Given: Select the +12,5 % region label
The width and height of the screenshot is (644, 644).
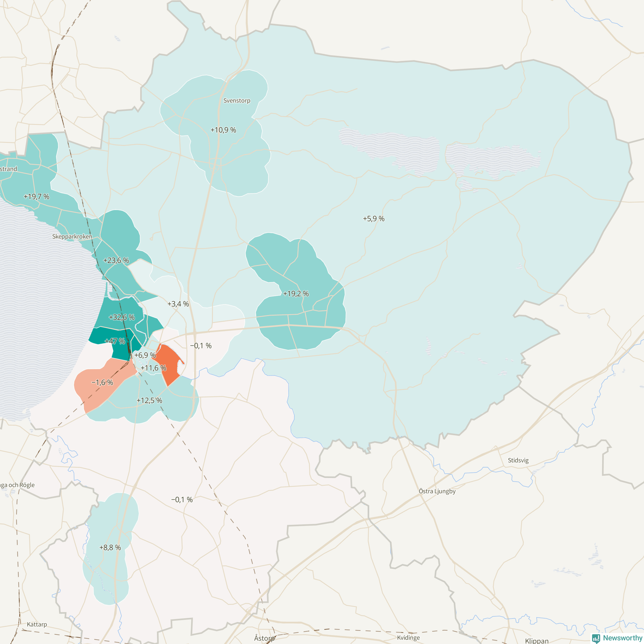Looking at the screenshot, I should (x=149, y=400).
